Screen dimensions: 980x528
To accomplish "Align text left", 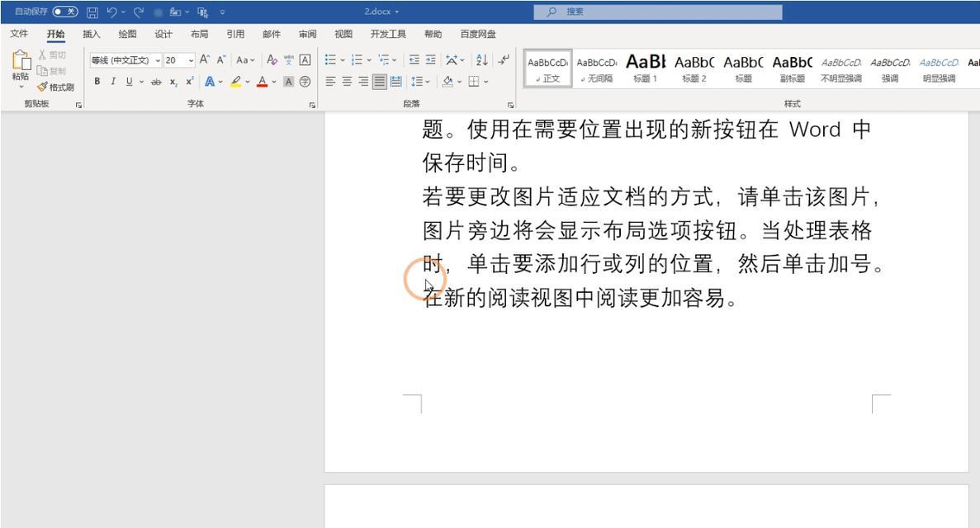I will 330,81.
